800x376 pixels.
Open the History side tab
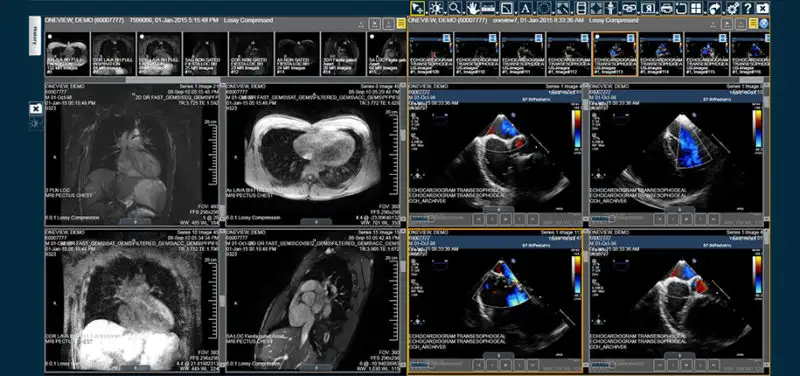35,35
